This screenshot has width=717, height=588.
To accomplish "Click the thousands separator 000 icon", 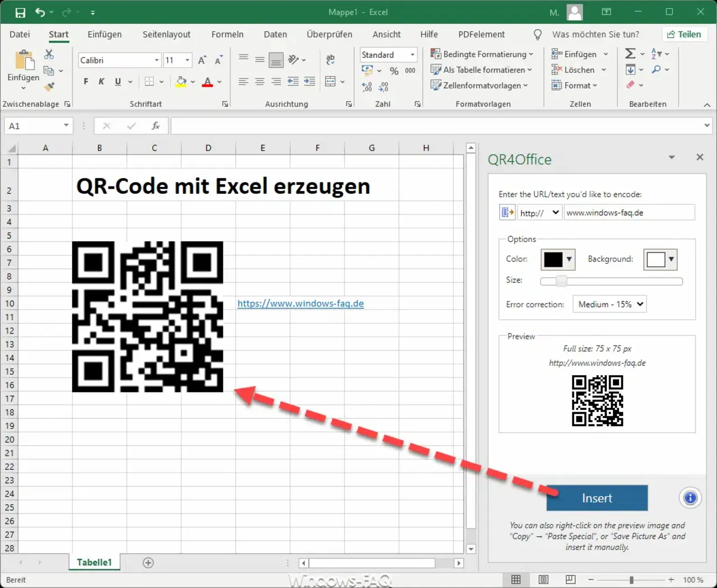I will click(x=410, y=71).
